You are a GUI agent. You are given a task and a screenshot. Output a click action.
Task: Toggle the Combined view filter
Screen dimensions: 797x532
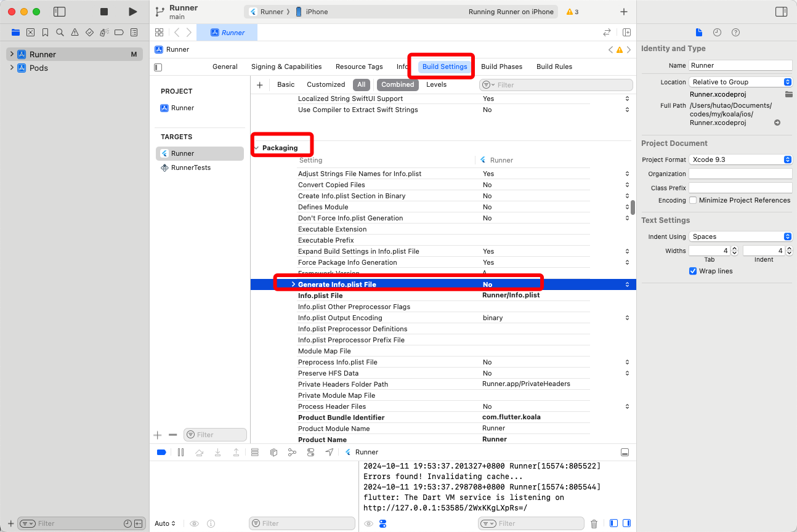tap(397, 85)
